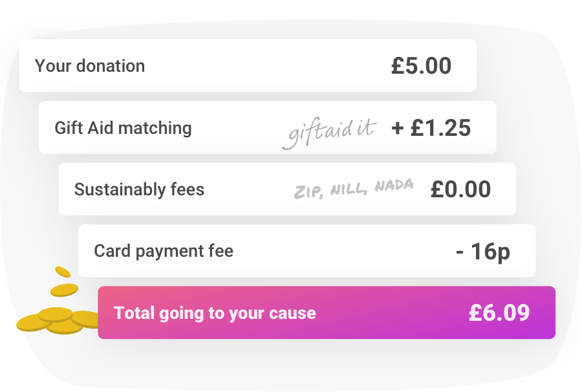The width and height of the screenshot is (582, 392).
Task: Click the + £1.25 Gift Aid amount
Action: coord(431,127)
